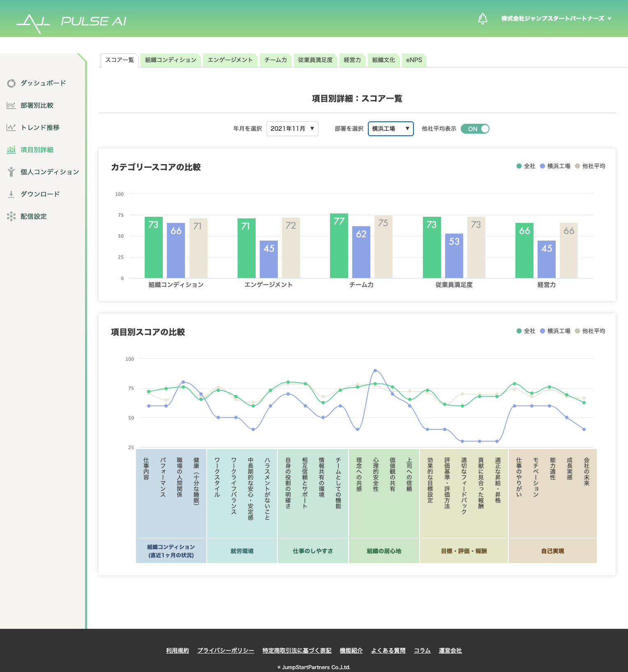
Task: Click the 心理的安全性 peak point on line chart
Action: (x=375, y=371)
